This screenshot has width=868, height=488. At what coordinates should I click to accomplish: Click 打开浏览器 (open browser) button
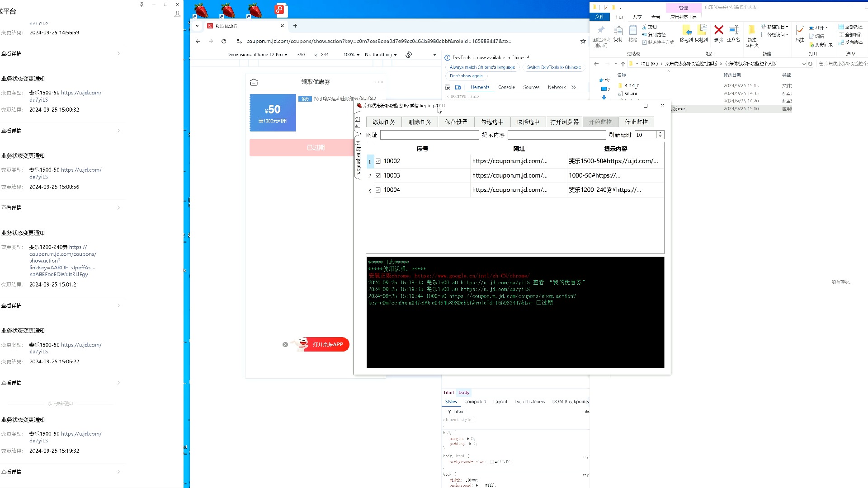point(564,122)
